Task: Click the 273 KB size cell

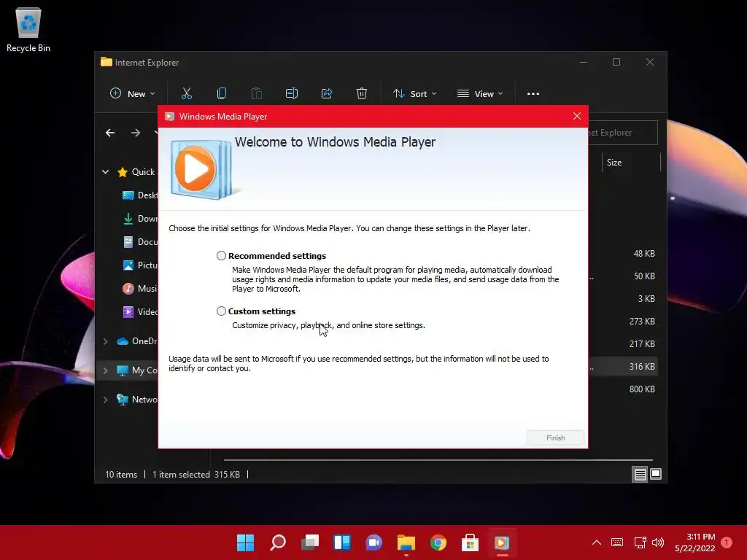Action: [642, 322]
